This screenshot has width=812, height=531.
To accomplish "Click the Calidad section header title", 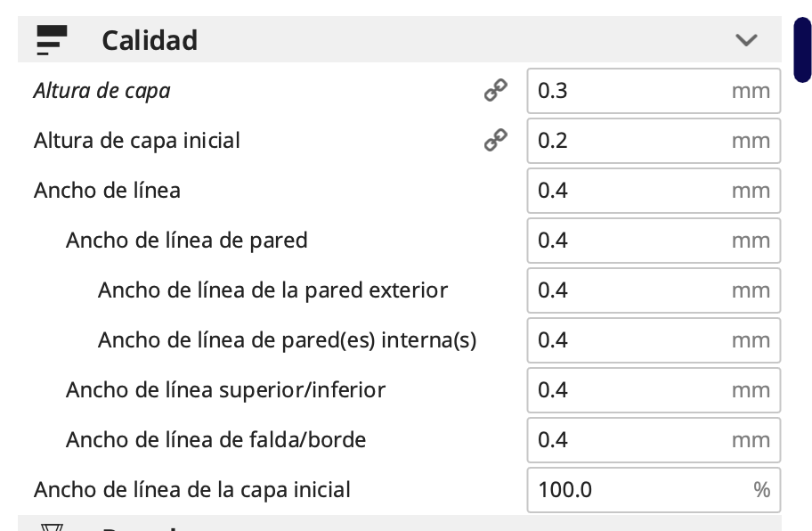I will click(150, 40).
